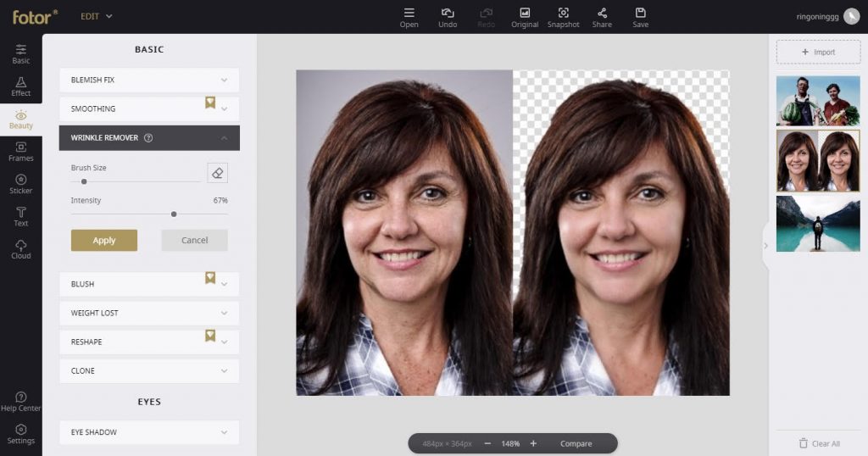This screenshot has height=456, width=868.
Task: Save the edited image
Action: [x=641, y=18]
